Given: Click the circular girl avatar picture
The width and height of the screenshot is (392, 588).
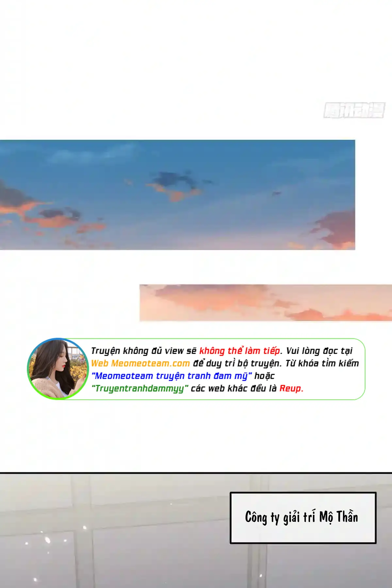Looking at the screenshot, I should 58,368.
